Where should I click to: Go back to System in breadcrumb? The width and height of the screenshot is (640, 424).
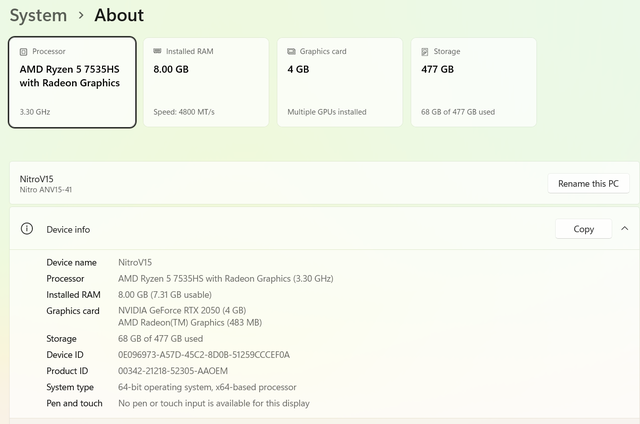pyautogui.click(x=38, y=16)
